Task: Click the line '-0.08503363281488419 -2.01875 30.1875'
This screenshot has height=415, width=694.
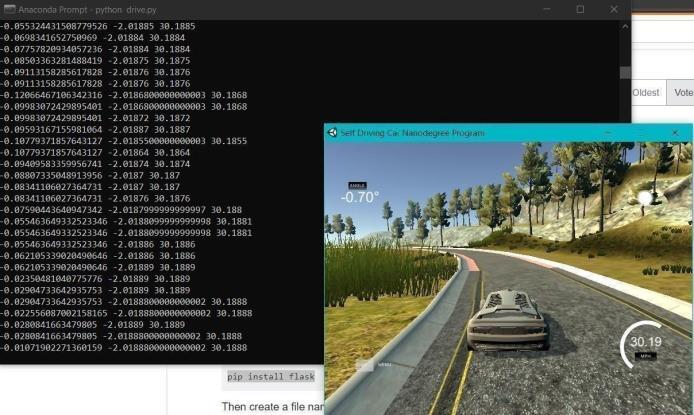Action: (x=95, y=61)
